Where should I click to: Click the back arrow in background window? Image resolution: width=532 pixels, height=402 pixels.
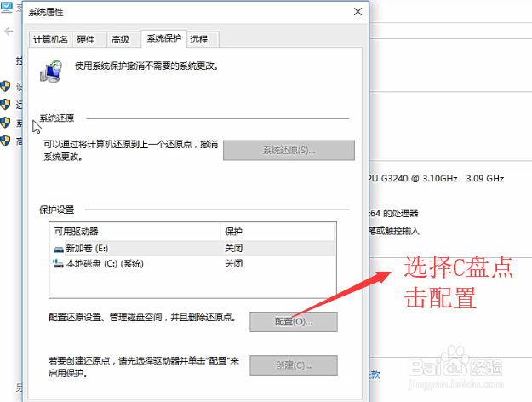click(x=9, y=32)
